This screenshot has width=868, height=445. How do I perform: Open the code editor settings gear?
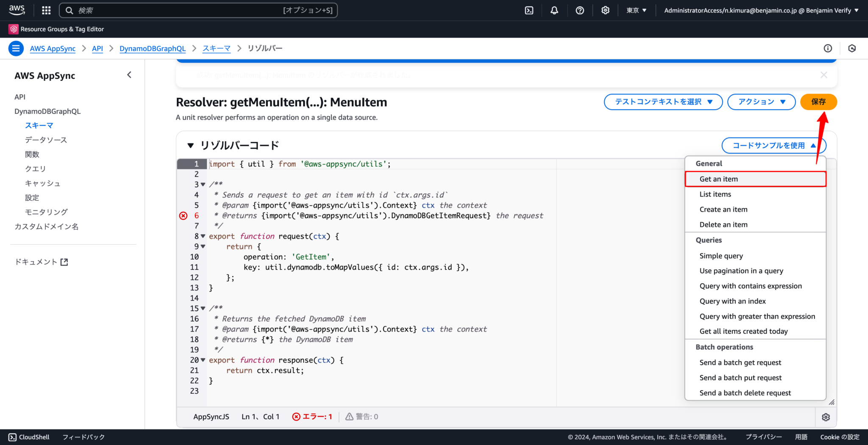point(826,417)
